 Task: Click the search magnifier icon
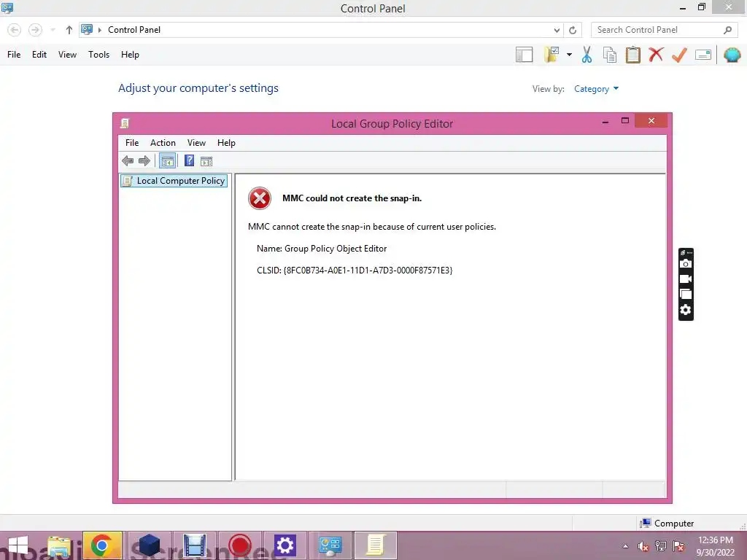click(727, 30)
